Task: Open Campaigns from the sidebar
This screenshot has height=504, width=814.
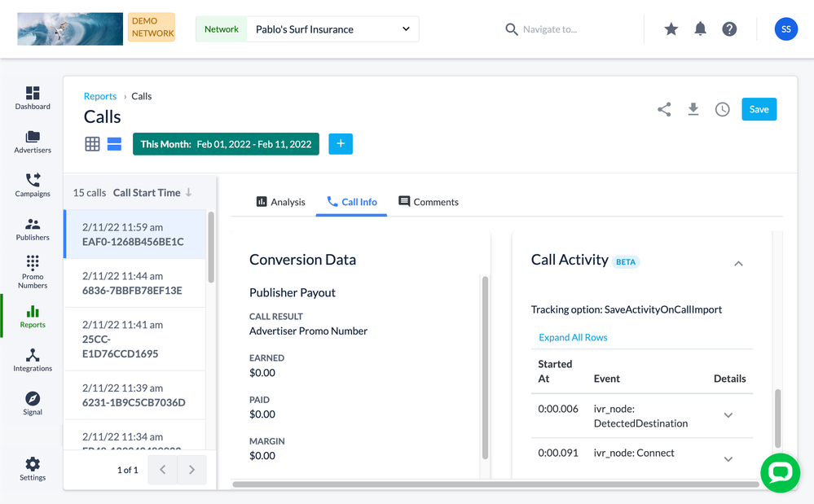Action: 33,185
